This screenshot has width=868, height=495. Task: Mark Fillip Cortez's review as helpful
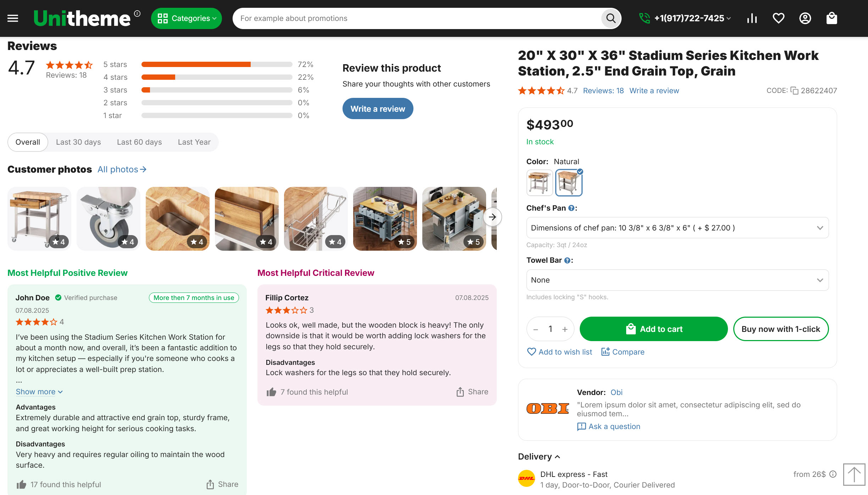click(271, 392)
